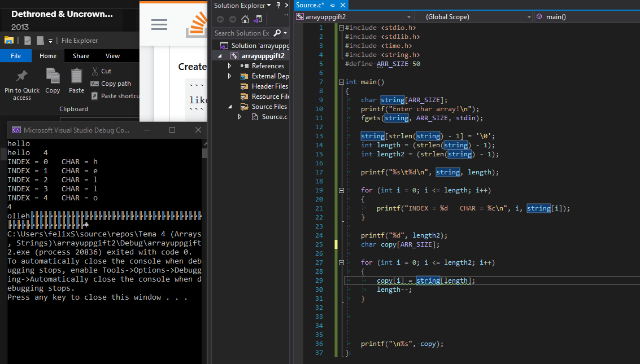Switch to the Share ribbon tab in File Explorer
640x364 pixels.
coord(81,56)
